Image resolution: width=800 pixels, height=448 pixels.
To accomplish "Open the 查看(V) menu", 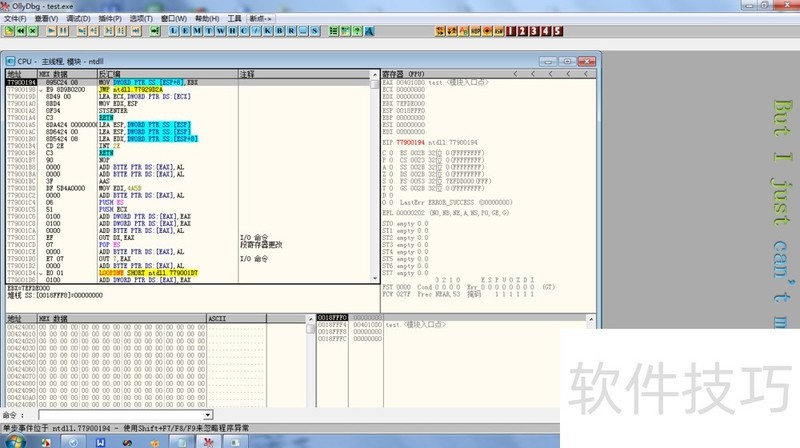I will pyautogui.click(x=46, y=18).
